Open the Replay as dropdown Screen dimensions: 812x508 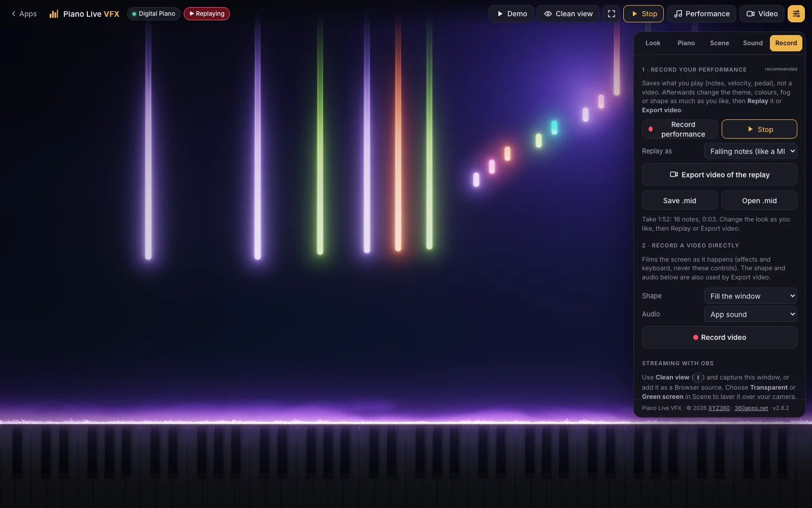click(x=750, y=151)
